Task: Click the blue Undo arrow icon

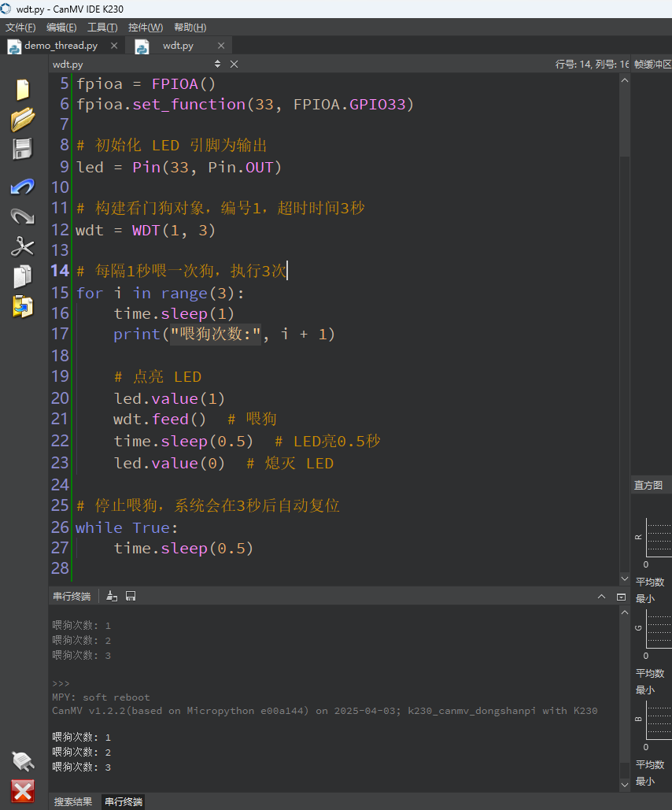Action: pyautogui.click(x=22, y=186)
